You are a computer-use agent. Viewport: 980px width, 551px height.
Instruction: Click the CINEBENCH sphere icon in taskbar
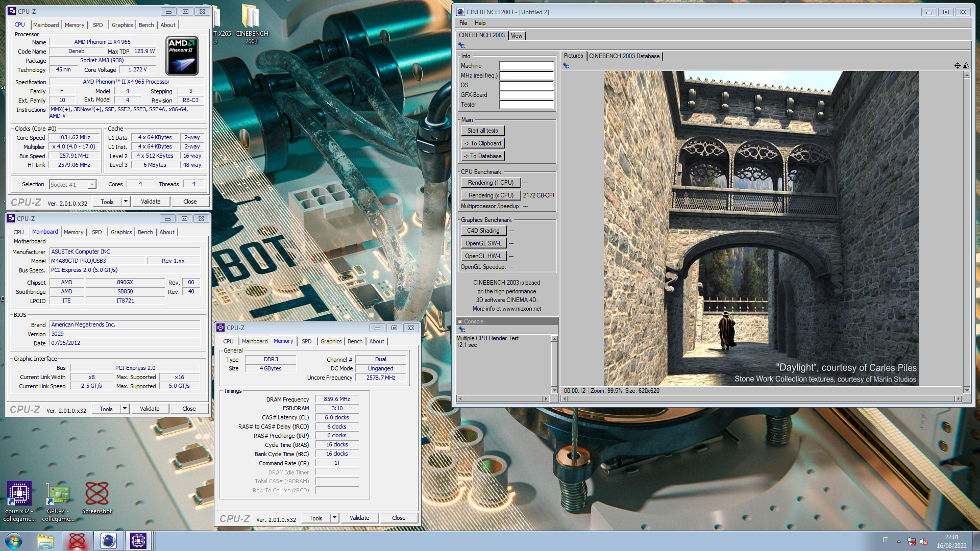point(108,541)
